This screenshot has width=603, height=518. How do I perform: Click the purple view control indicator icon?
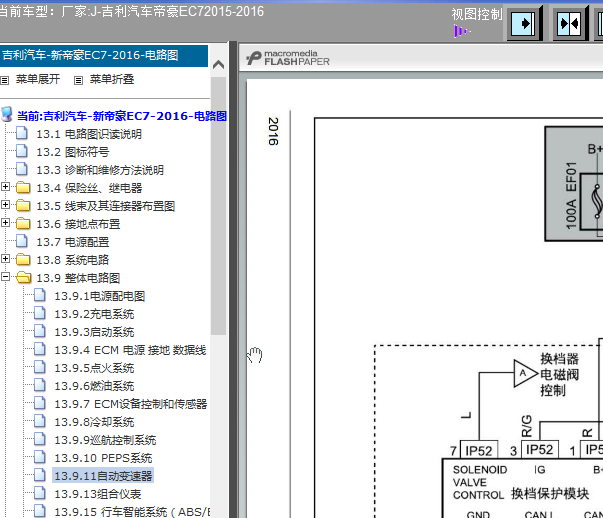(x=460, y=31)
